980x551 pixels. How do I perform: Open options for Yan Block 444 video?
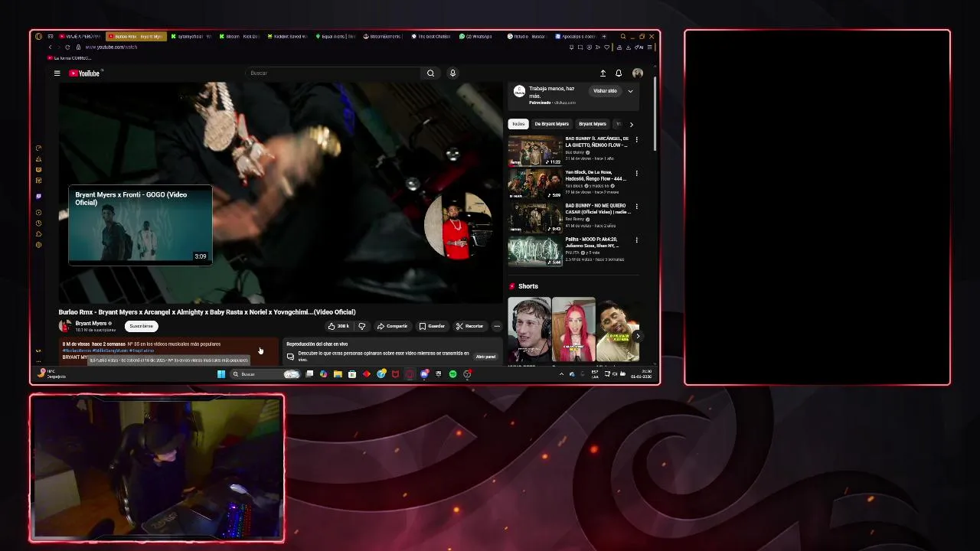636,173
